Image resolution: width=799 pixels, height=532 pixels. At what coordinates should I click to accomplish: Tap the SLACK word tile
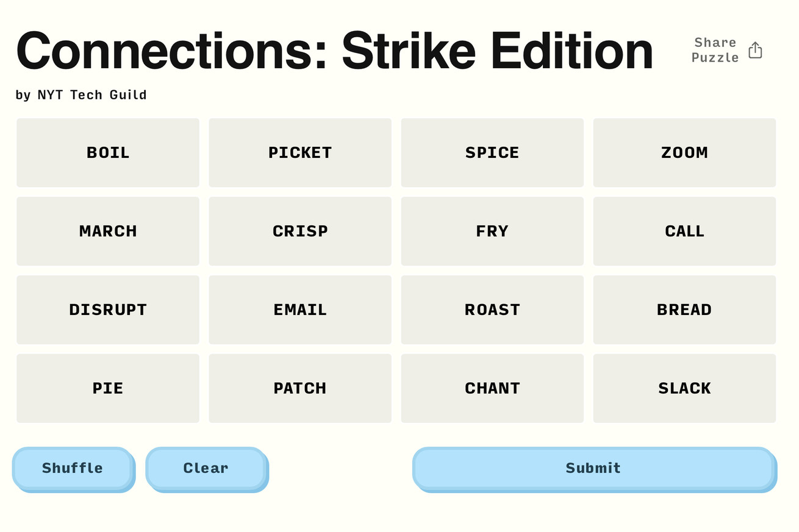(684, 388)
